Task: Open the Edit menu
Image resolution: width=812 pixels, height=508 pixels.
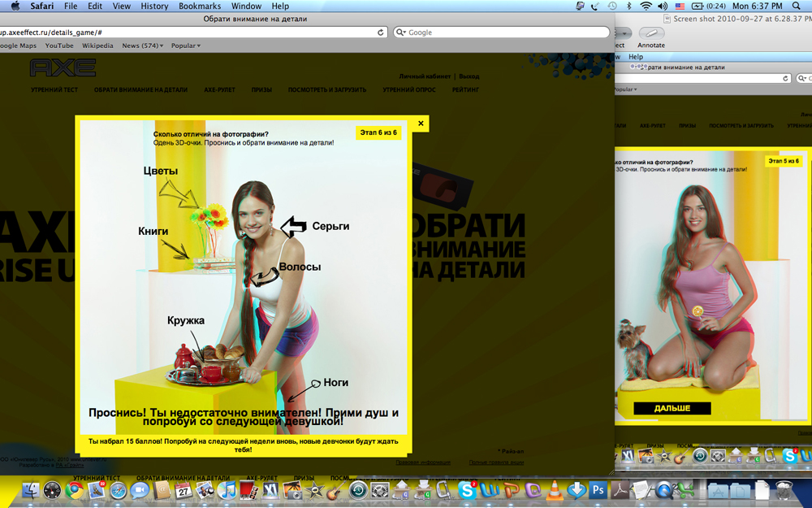Action: point(95,6)
